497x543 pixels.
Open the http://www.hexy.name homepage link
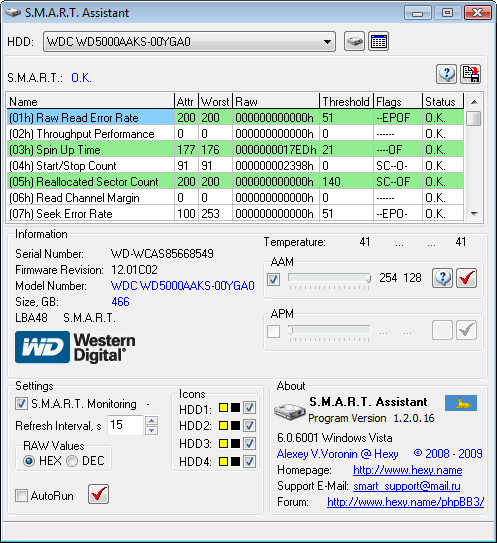pos(408,470)
